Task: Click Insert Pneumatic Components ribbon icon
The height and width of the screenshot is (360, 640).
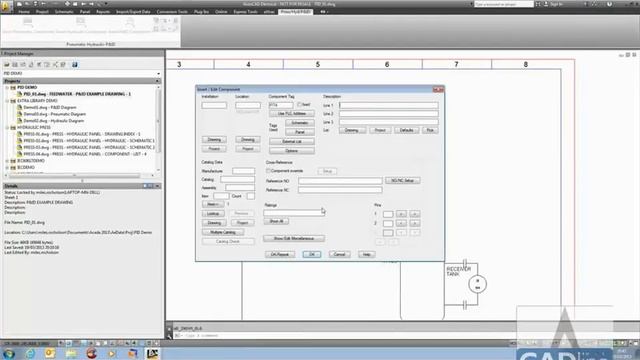Action: 28,23
